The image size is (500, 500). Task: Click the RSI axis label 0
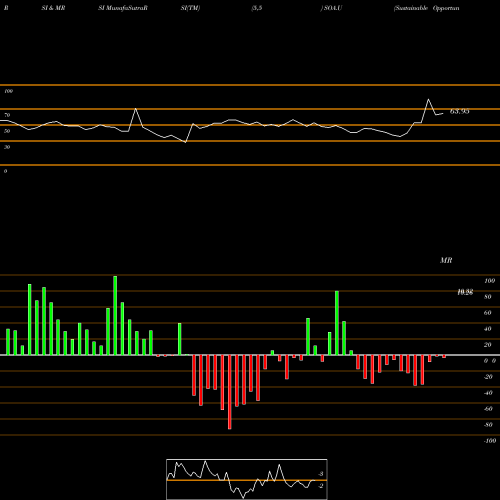[x=5, y=171]
